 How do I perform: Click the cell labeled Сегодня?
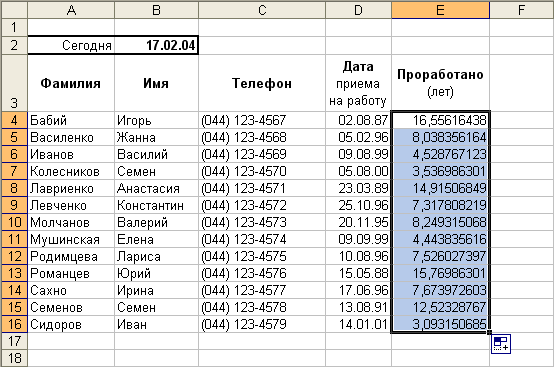71,45
